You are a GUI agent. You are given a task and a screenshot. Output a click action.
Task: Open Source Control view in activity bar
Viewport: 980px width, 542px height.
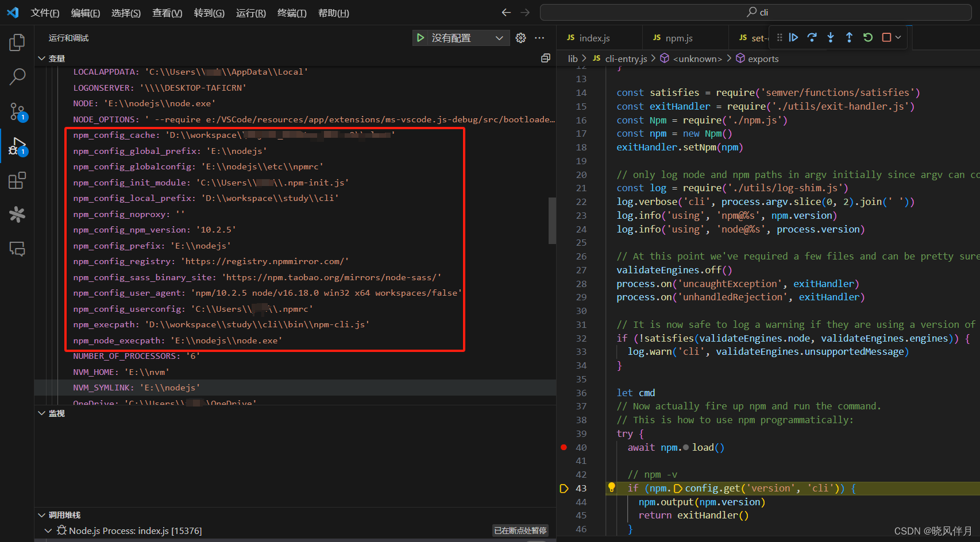[17, 111]
